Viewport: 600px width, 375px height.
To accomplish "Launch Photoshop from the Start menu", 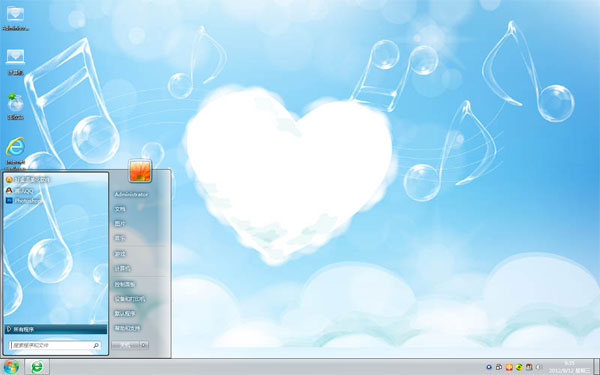I will coord(24,201).
